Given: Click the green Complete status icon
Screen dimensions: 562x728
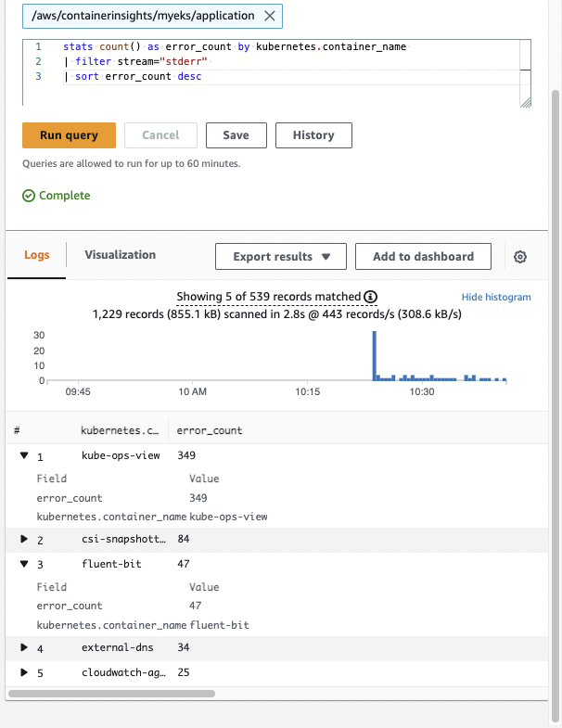Looking at the screenshot, I should point(29,196).
